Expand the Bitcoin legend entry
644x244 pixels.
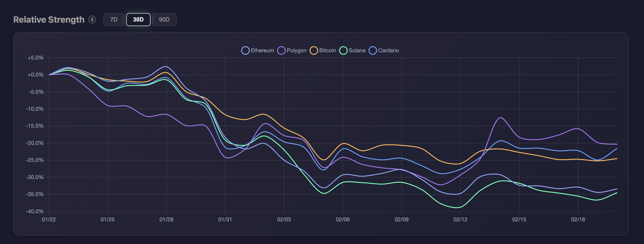point(327,50)
